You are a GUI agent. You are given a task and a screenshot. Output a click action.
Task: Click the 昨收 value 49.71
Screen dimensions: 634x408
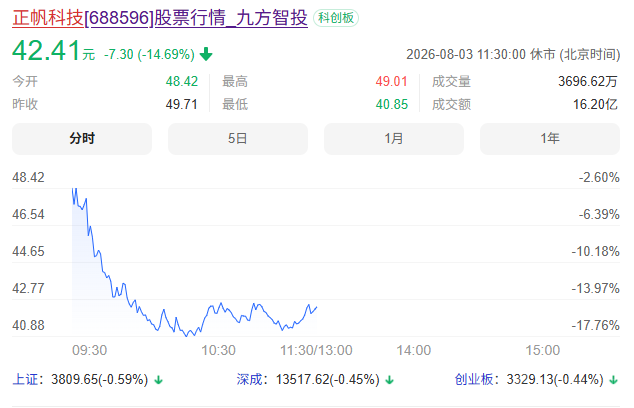pos(182,105)
